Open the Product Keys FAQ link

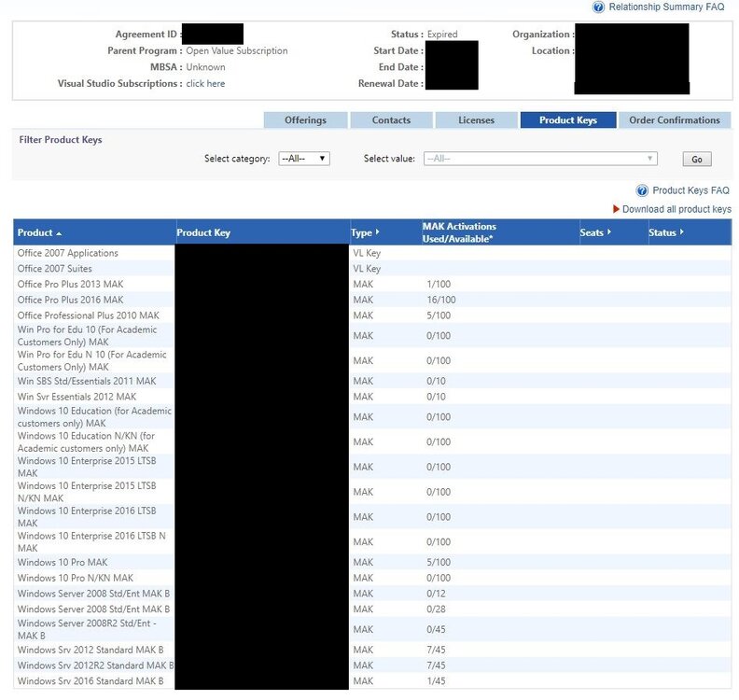point(690,190)
